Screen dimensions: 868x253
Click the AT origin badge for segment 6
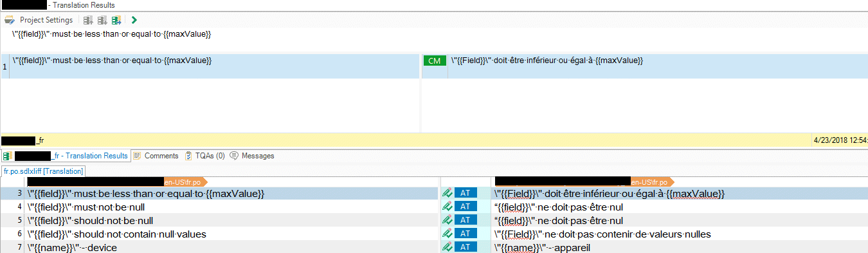[x=466, y=234]
